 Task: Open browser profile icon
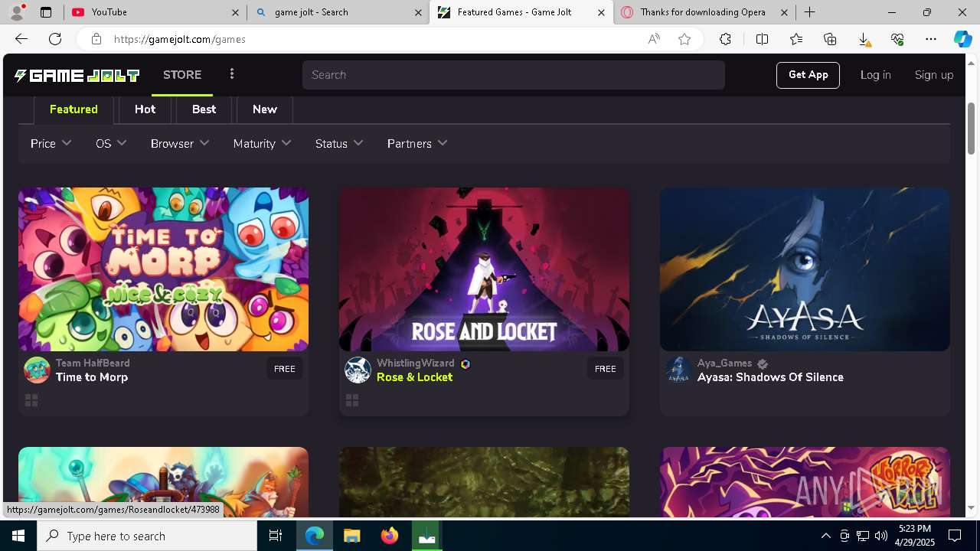pos(16,12)
